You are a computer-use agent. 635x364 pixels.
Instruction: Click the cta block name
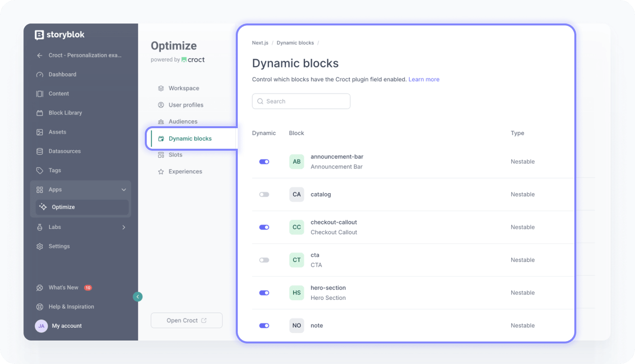pos(315,255)
